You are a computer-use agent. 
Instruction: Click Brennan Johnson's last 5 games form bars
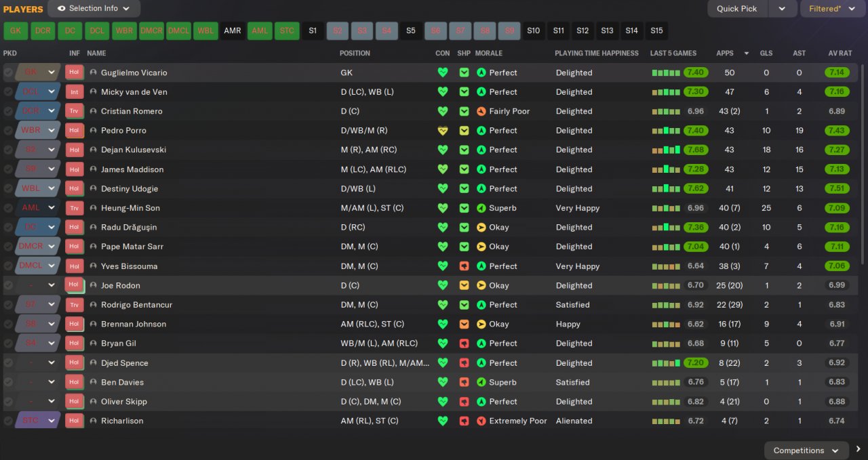tap(666, 325)
